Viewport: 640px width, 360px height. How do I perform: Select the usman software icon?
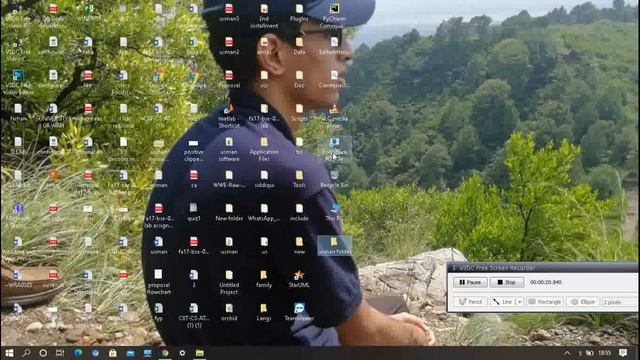tap(229, 150)
